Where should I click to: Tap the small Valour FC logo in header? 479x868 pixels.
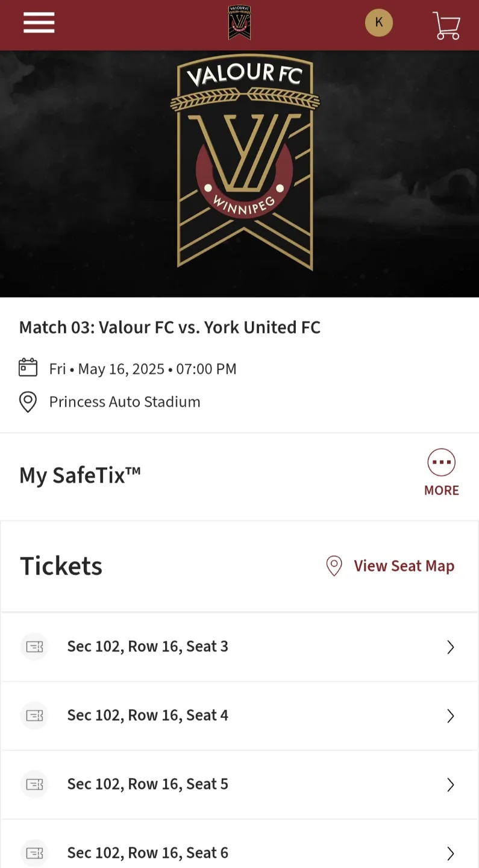pyautogui.click(x=239, y=23)
